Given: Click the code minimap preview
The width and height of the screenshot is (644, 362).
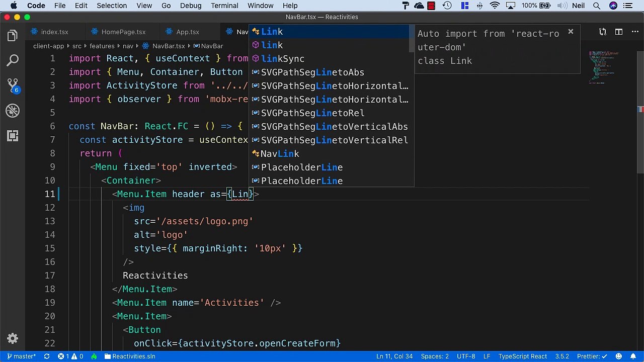Looking at the screenshot, I should coord(604,68).
